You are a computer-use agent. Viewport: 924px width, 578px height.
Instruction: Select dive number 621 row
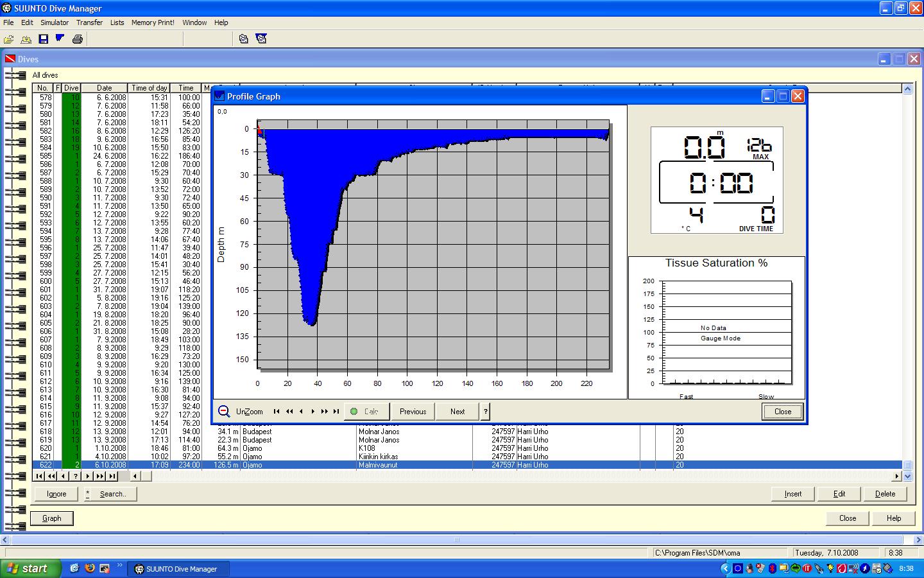[468, 457]
